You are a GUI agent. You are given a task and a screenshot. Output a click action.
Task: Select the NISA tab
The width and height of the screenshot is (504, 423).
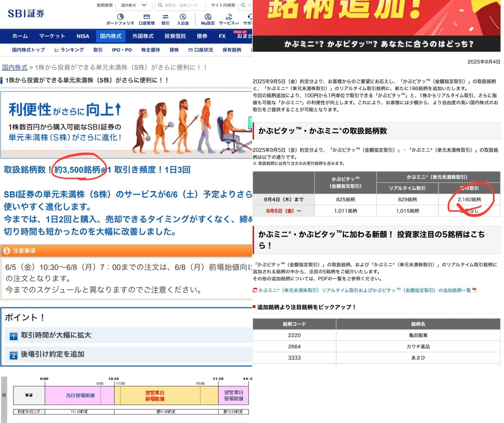(x=82, y=36)
